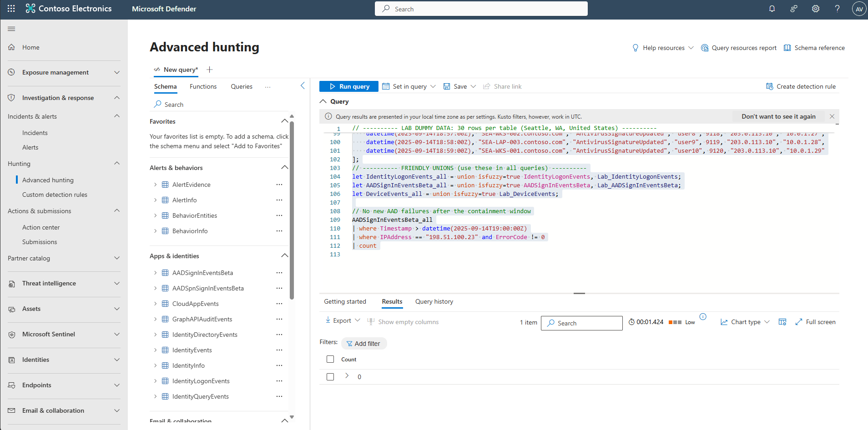Screen dimensions: 868x430
Task: Click the Threat intelligence icon in sidebar
Action: (12, 284)
